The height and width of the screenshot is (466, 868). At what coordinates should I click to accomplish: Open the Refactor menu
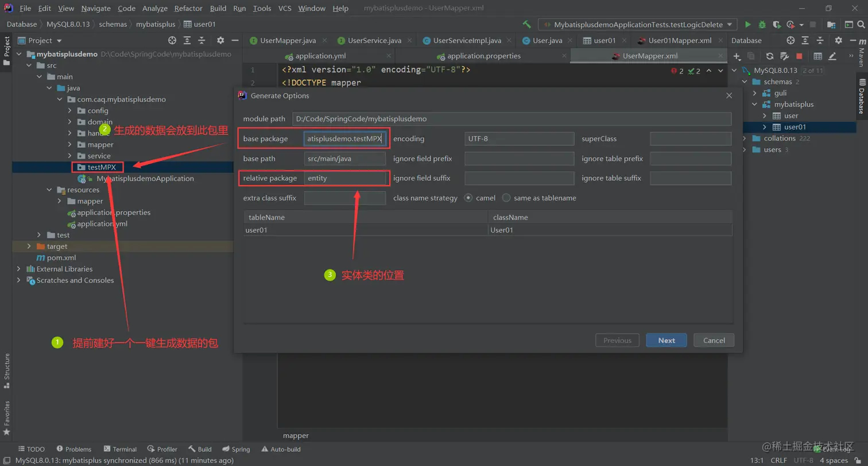coord(188,8)
